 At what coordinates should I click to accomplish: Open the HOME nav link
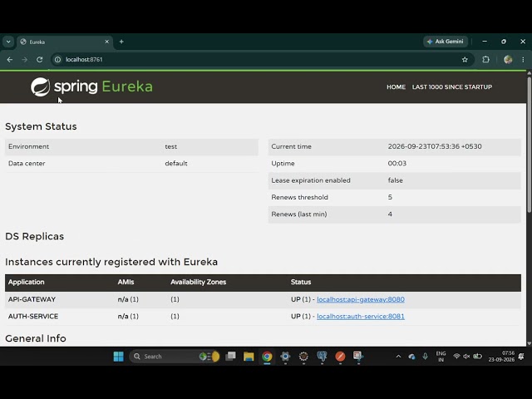coord(396,86)
